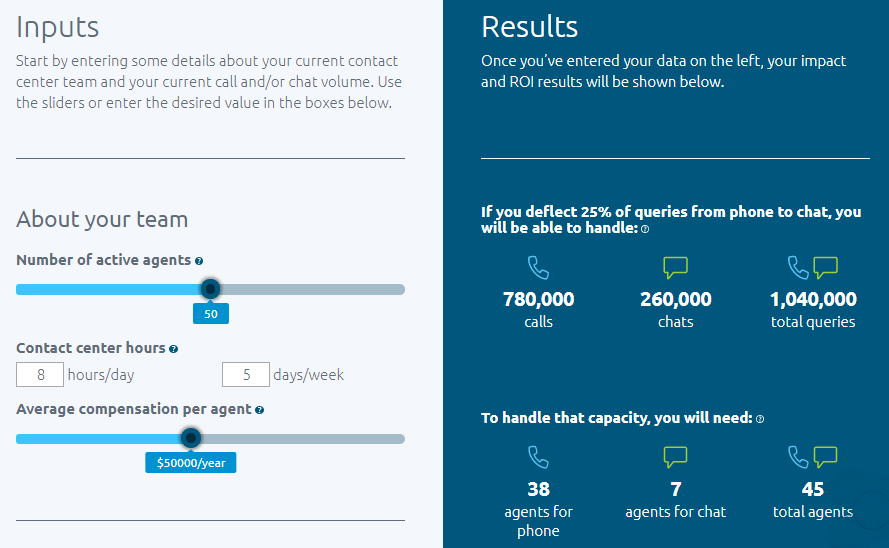Screen dimensions: 889x548
Task: Click info icon after 'you will need'
Action: (x=760, y=419)
